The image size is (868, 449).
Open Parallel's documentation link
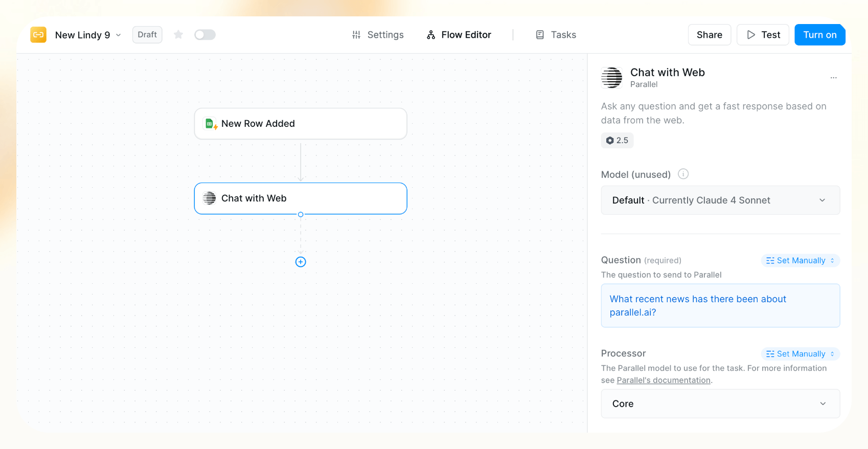664,380
